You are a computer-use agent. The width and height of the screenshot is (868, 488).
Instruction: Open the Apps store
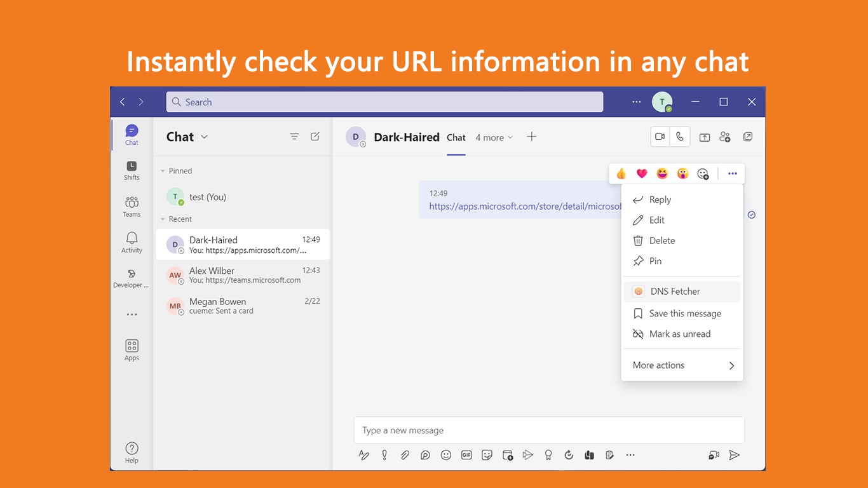(132, 349)
